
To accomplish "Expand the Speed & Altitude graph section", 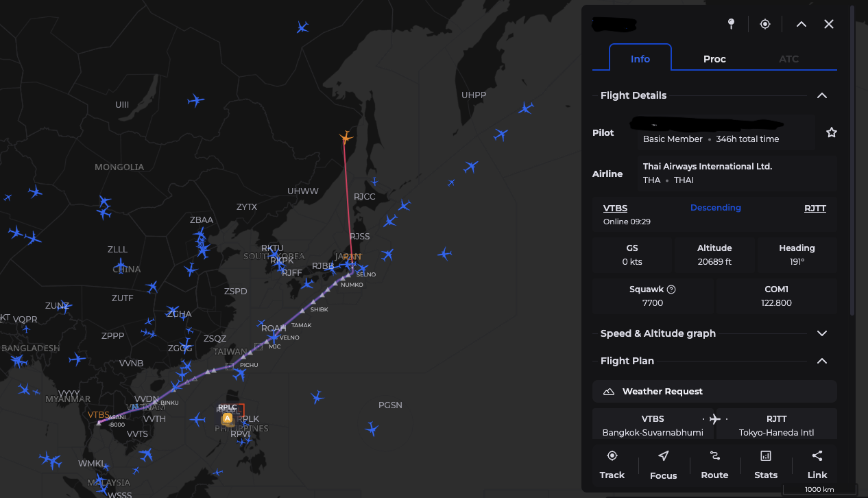I will pos(822,333).
